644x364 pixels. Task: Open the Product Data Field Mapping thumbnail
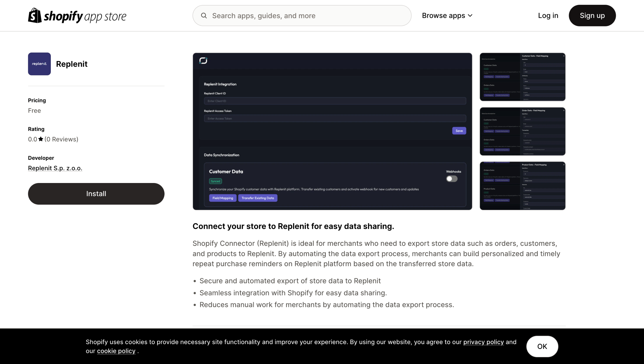(x=522, y=186)
